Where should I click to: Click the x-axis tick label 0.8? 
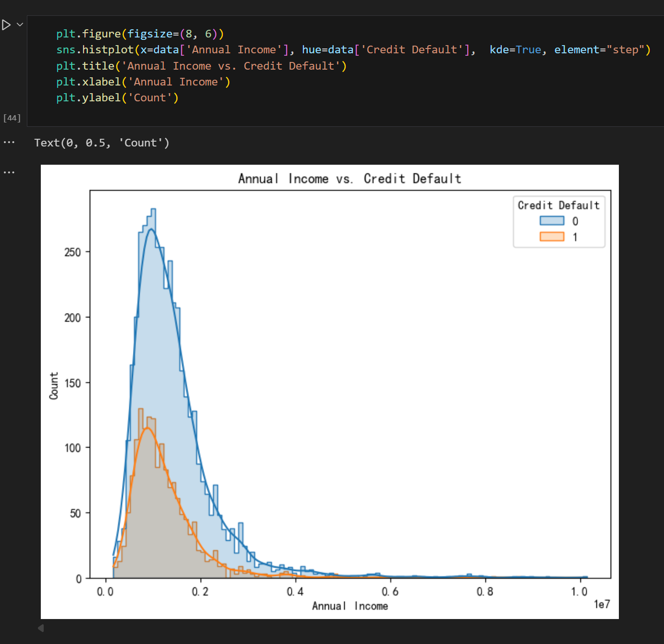pos(485,592)
